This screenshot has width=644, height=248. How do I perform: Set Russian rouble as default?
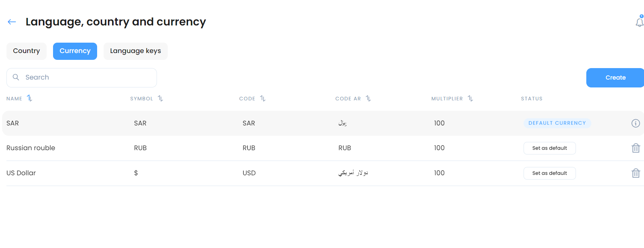pyautogui.click(x=549, y=148)
